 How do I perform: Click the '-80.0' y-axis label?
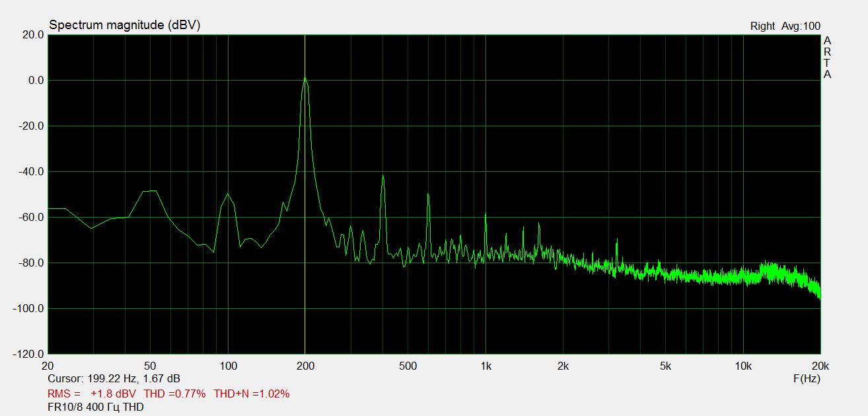[x=31, y=263]
